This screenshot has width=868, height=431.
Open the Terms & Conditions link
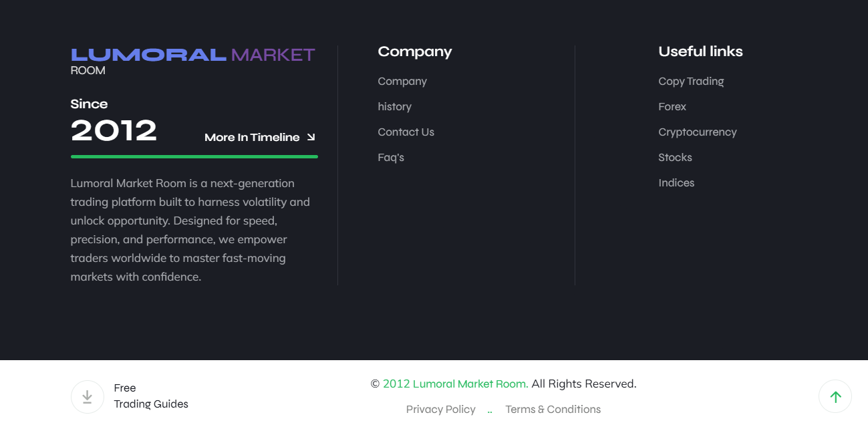point(553,410)
